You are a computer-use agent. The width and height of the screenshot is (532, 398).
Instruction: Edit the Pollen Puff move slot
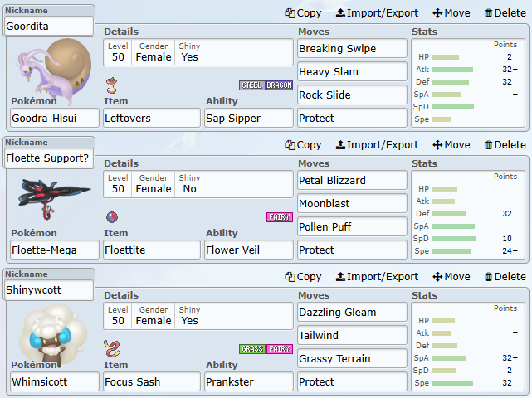pos(352,227)
